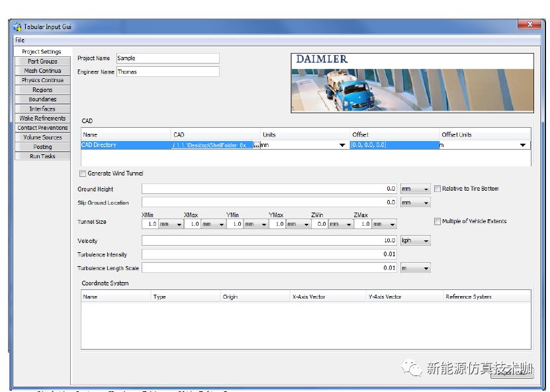This screenshot has width=550, height=392.
Task: Go to the Run Tasks tab
Action: coord(42,156)
